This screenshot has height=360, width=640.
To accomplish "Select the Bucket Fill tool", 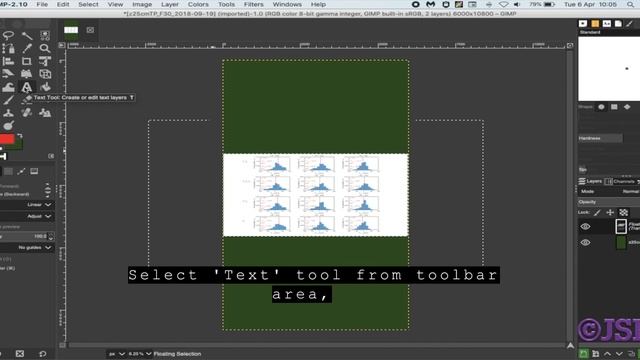I will pyautogui.click(x=45, y=87).
